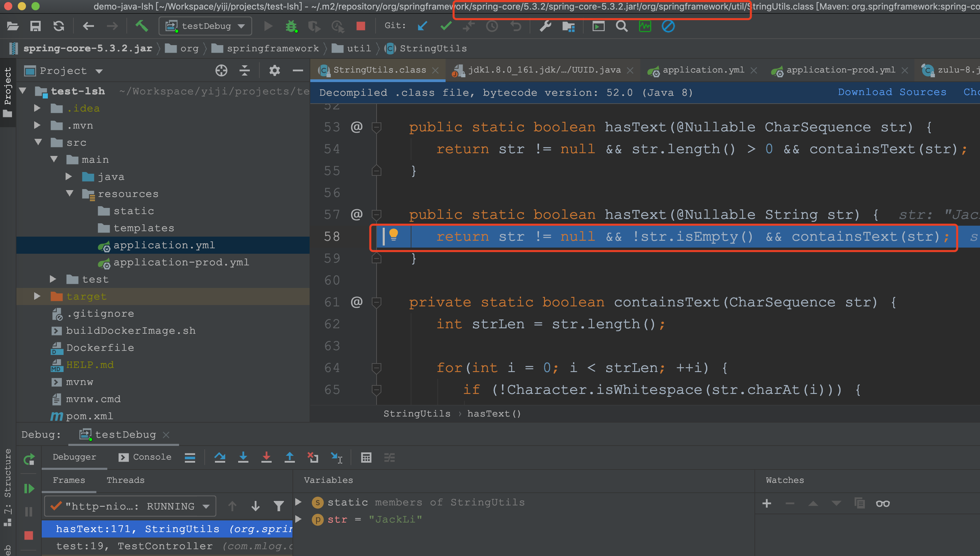The image size is (980, 556).
Task: Click Download Sources link
Action: tap(892, 92)
